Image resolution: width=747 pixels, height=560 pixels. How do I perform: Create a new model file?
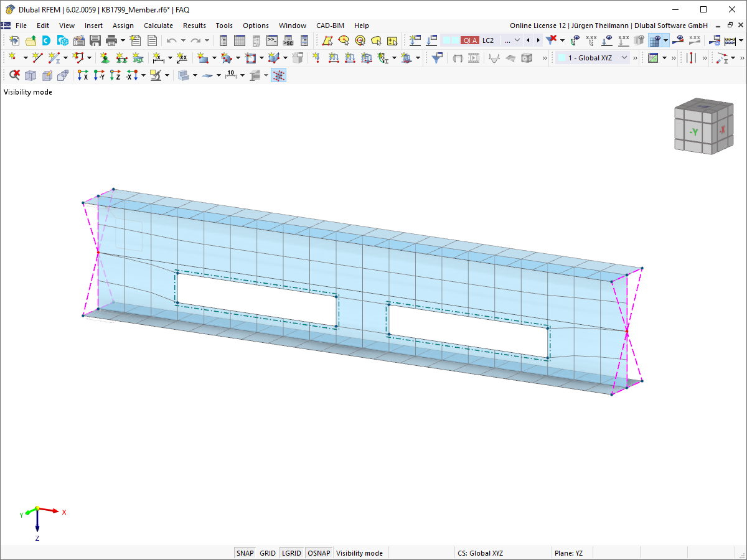(x=14, y=40)
